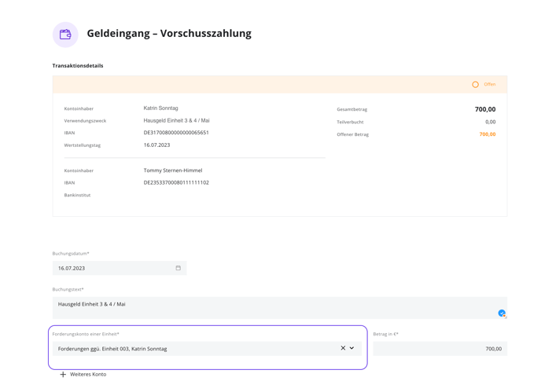541x392 pixels.
Task: Click the Geldeingang – Vorschusszahlung heading
Action: pos(169,34)
